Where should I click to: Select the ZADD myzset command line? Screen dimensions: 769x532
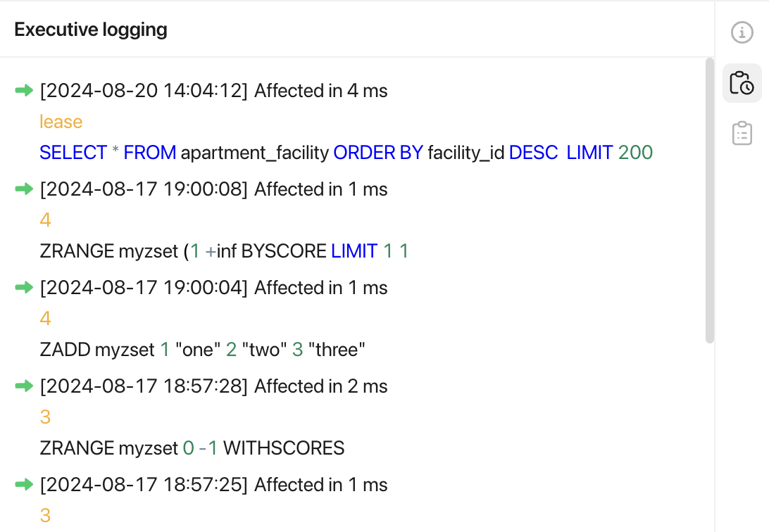pyautogui.click(x=203, y=350)
